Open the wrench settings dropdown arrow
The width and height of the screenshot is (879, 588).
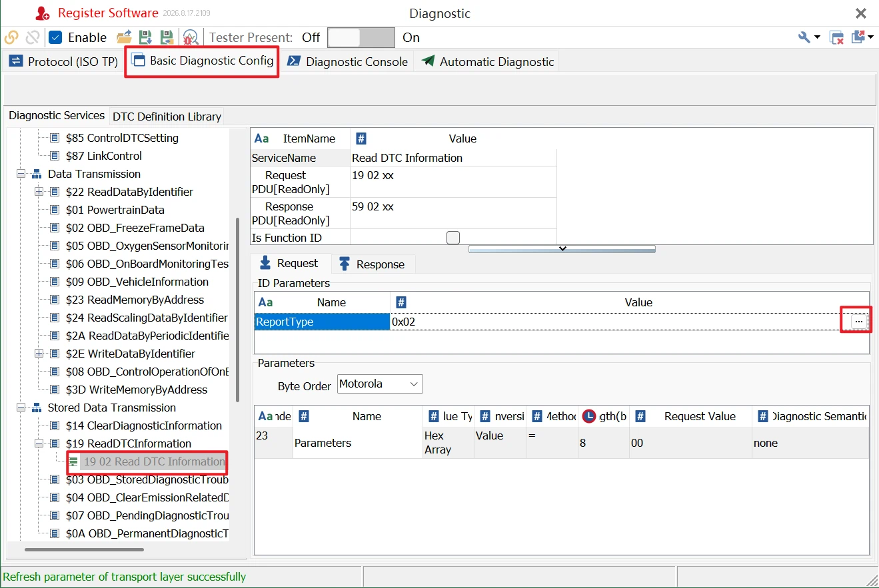818,37
